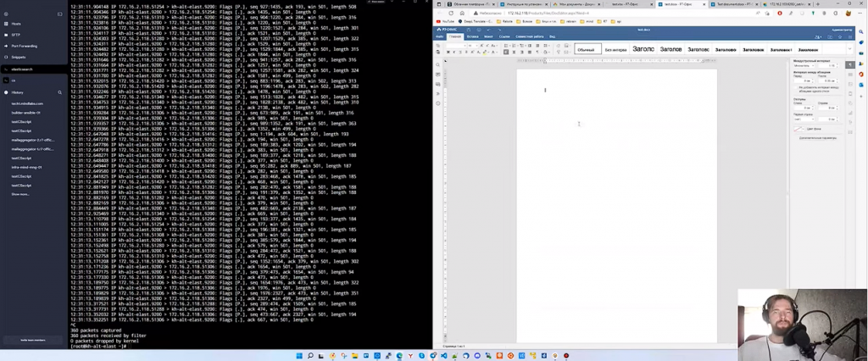The image size is (868, 361).
Task: Toggle italic formatting in the ribbon
Action: 454,52
